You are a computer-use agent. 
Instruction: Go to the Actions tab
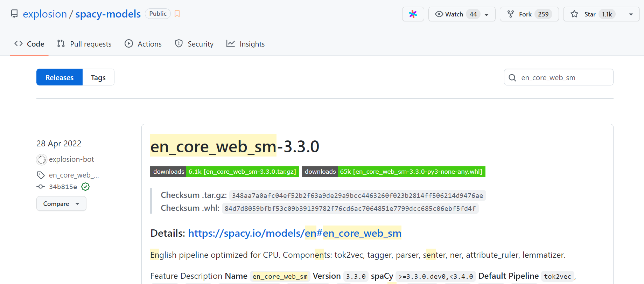pyautogui.click(x=143, y=44)
